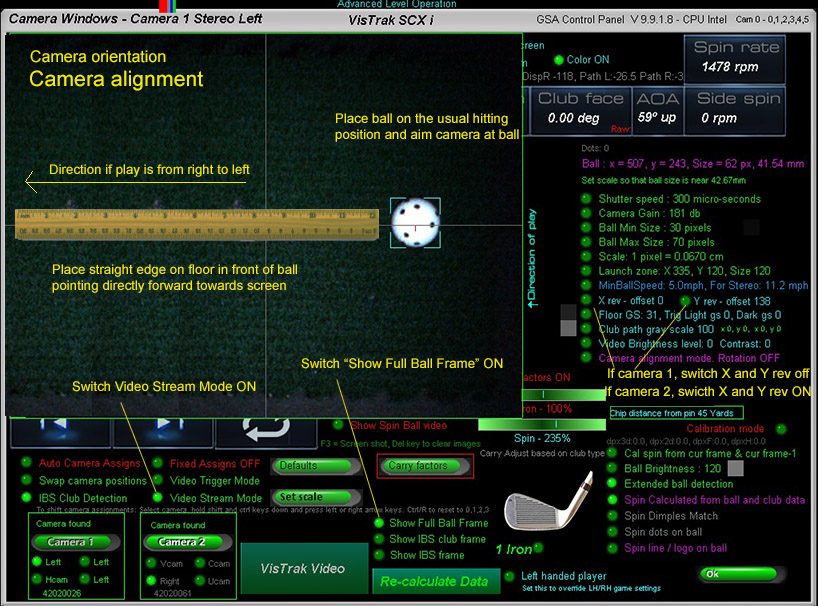The width and height of the screenshot is (818, 606).
Task: Click the step-forward playback button
Action: point(163,432)
